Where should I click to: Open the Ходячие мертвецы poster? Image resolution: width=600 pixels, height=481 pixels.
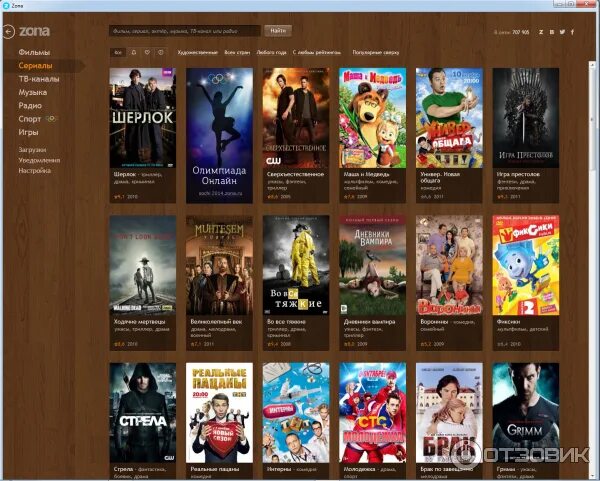(x=143, y=265)
